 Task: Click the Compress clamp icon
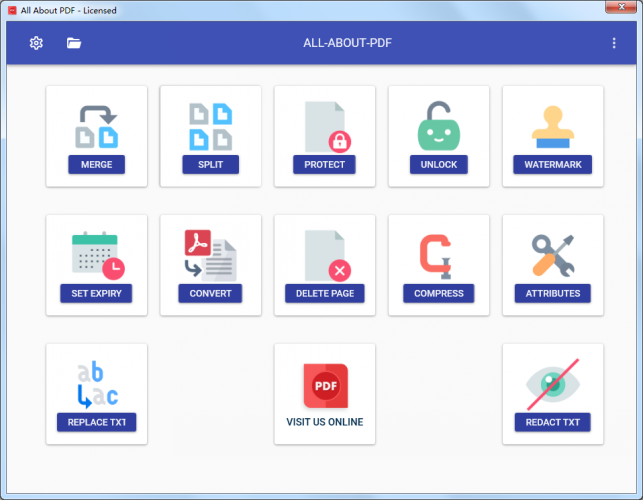[x=436, y=256]
